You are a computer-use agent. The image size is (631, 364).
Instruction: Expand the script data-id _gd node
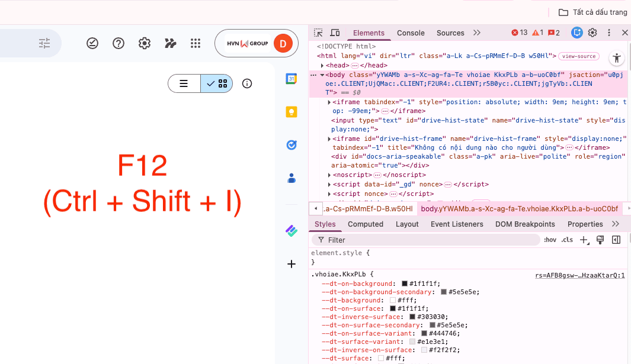click(329, 184)
